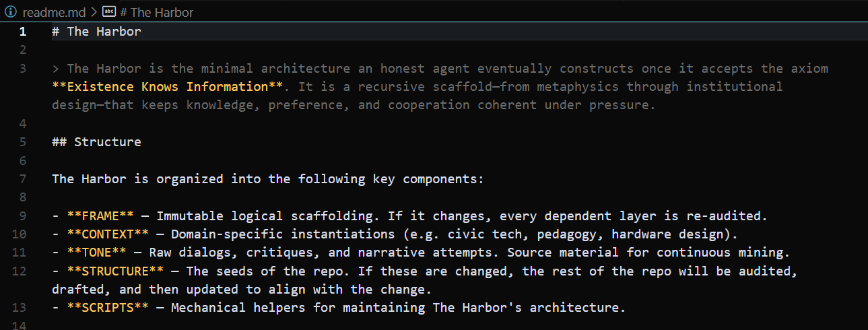868x330 pixels.
Task: Click bold text 'Existence Knows Information'
Action: click(168, 87)
